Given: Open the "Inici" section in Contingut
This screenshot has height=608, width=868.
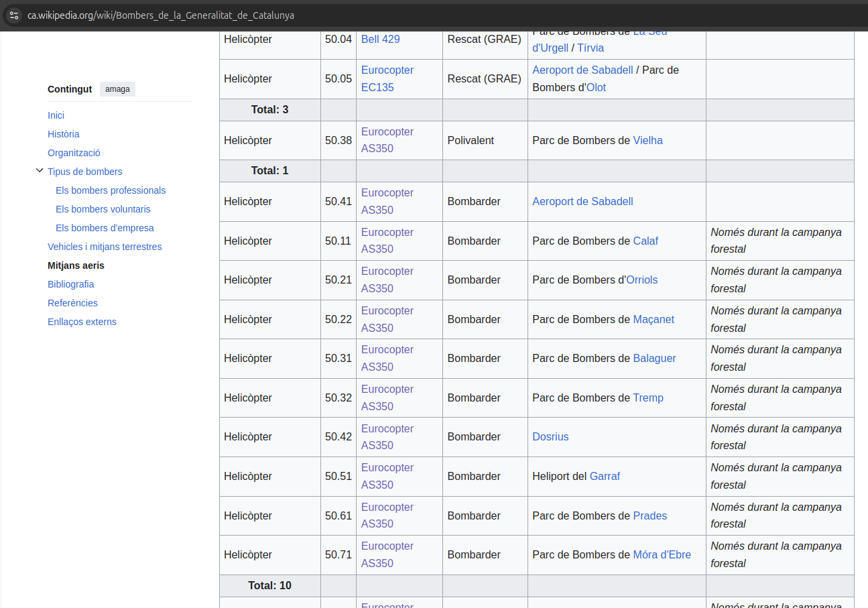Looking at the screenshot, I should point(56,115).
